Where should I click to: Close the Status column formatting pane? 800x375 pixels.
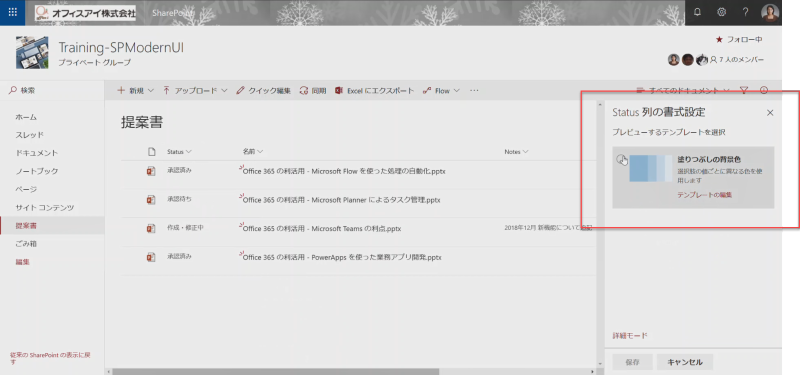point(770,113)
